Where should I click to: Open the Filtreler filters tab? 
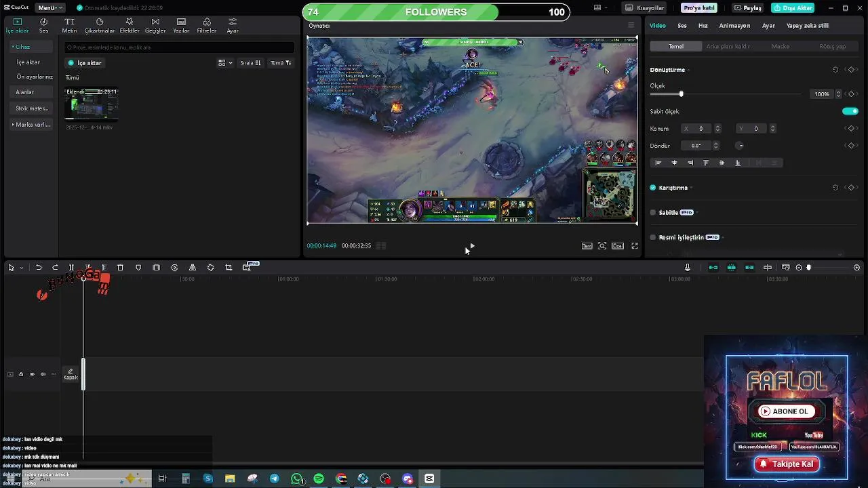(x=207, y=26)
